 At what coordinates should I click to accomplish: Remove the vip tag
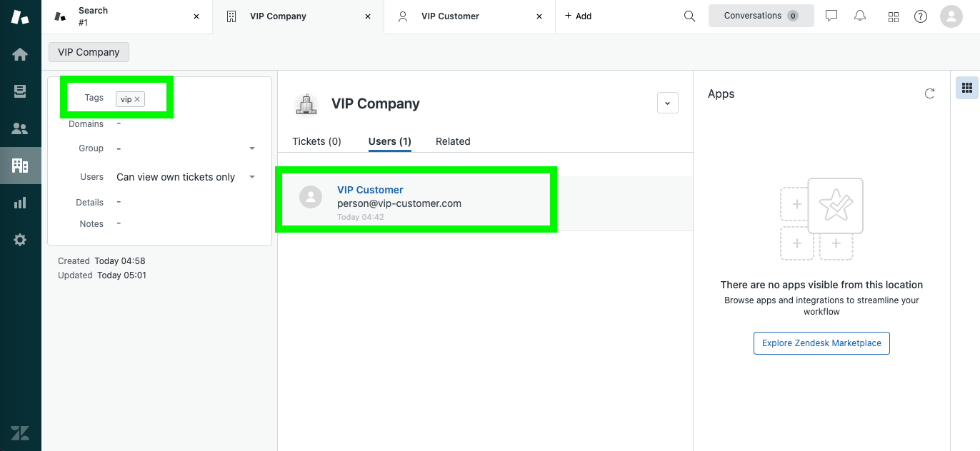pyautogui.click(x=137, y=99)
